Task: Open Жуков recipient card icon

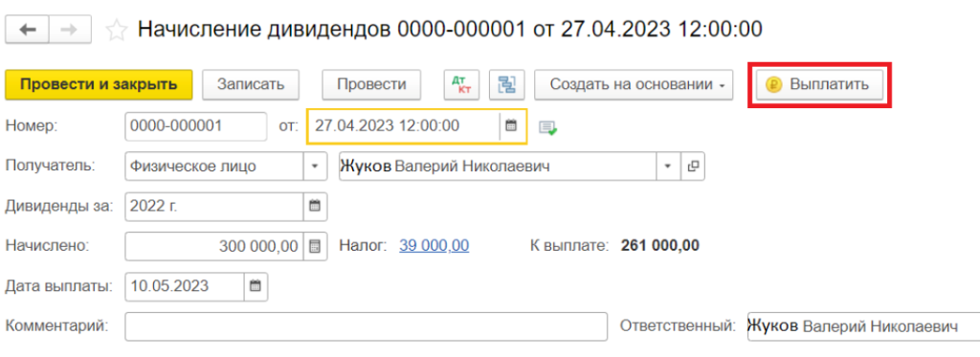Action: [692, 167]
